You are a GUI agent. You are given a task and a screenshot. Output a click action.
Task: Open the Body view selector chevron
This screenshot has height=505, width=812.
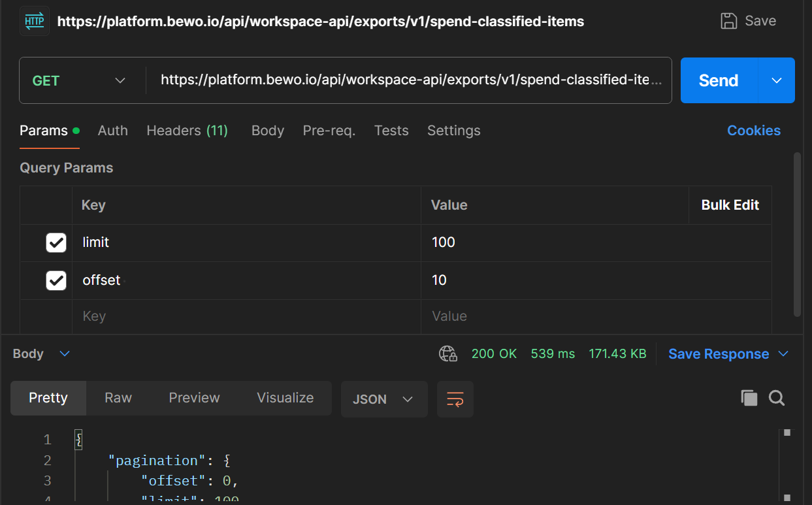[x=64, y=353]
